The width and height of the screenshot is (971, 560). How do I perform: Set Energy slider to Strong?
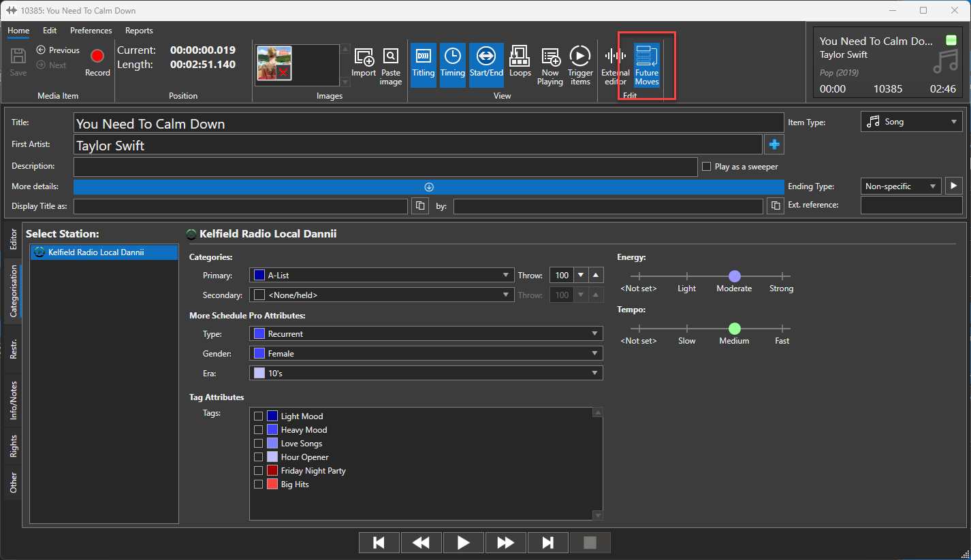782,276
